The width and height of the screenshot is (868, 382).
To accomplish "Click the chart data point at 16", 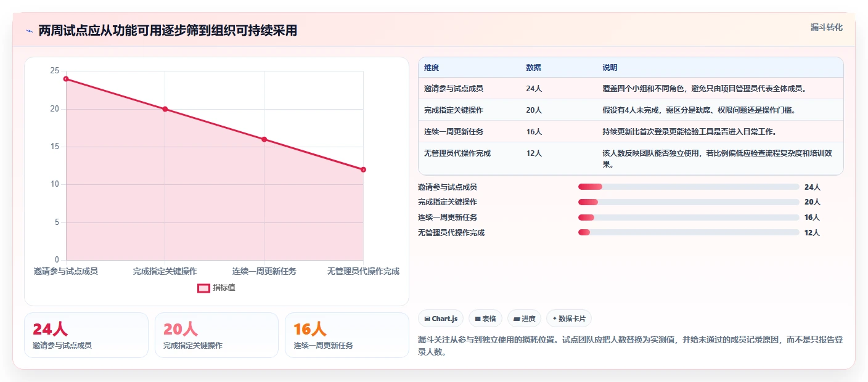I will point(264,139).
